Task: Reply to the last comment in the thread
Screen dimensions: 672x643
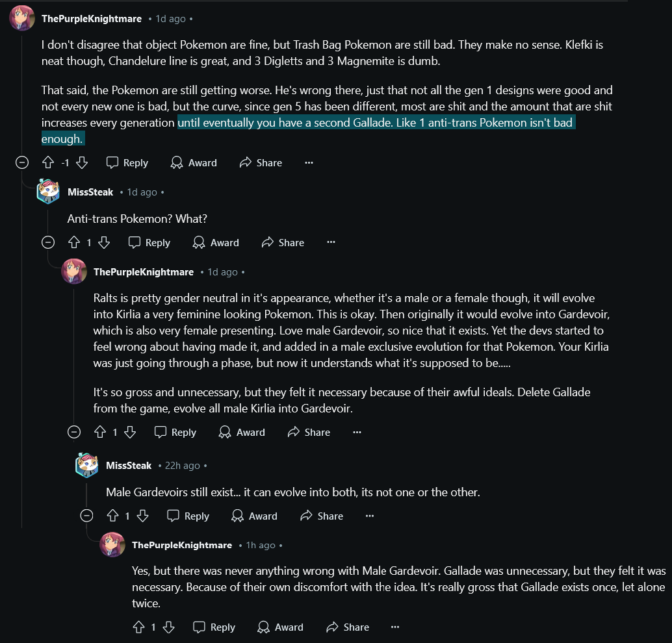Action: 214,627
